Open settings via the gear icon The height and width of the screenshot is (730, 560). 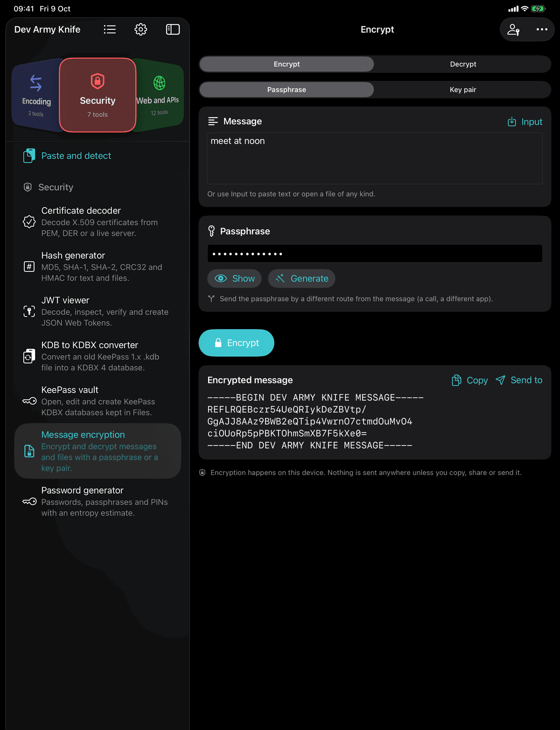(x=141, y=29)
